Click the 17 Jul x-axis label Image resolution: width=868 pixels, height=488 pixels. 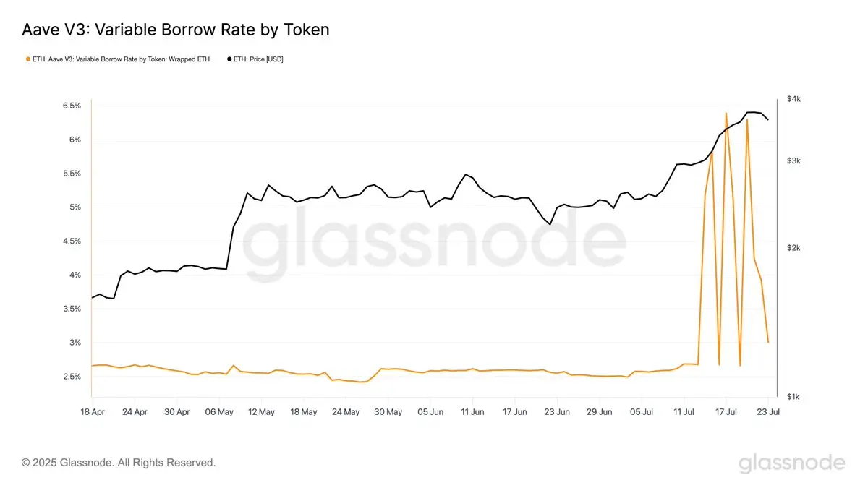click(x=726, y=412)
